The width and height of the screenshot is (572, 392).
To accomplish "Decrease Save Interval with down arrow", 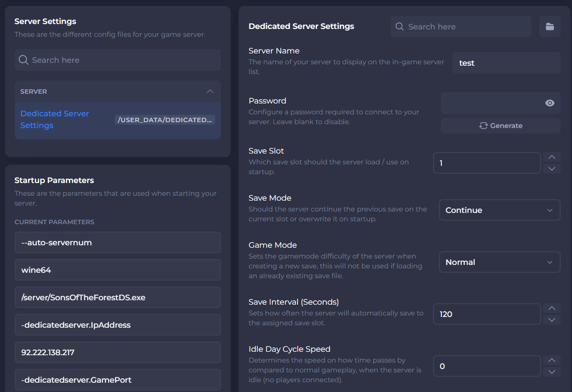I will pyautogui.click(x=551, y=319).
